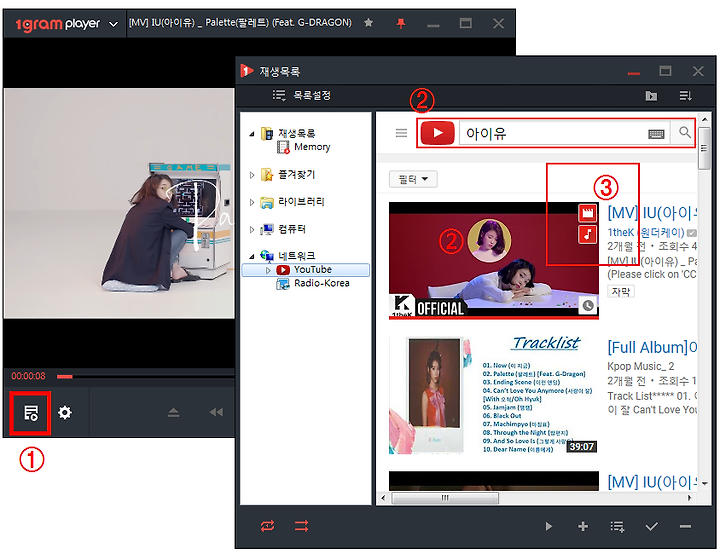The width and height of the screenshot is (720, 554).
Task: Click the video clapper icon on first thumbnail
Action: coord(587,213)
